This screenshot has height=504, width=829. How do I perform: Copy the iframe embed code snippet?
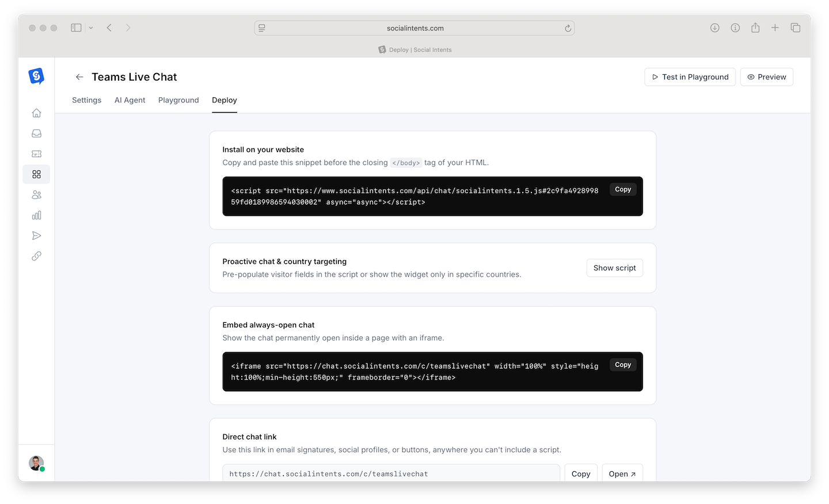pyautogui.click(x=623, y=365)
